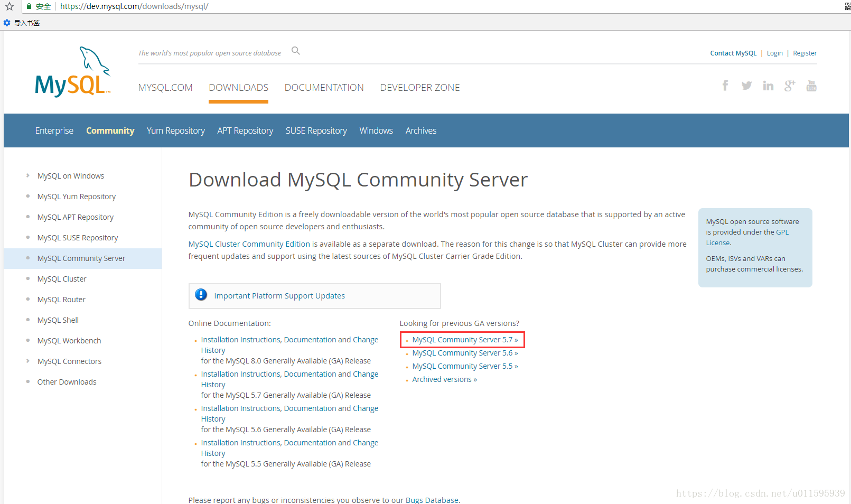Open Yum Repository menu item

176,130
